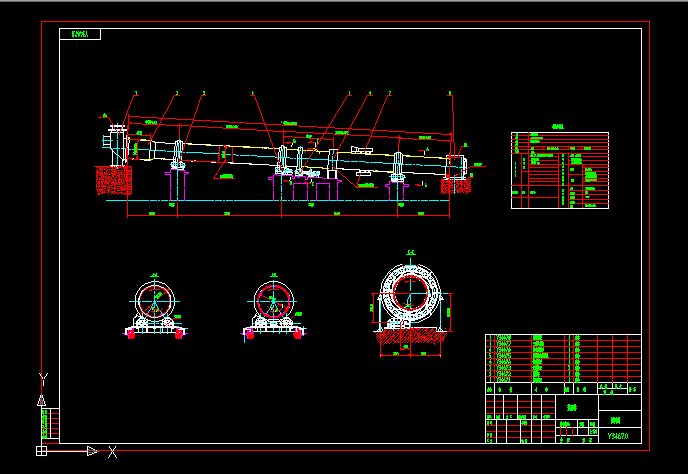
Task: Click the heading above the technical parameters table
Action: tap(558, 127)
